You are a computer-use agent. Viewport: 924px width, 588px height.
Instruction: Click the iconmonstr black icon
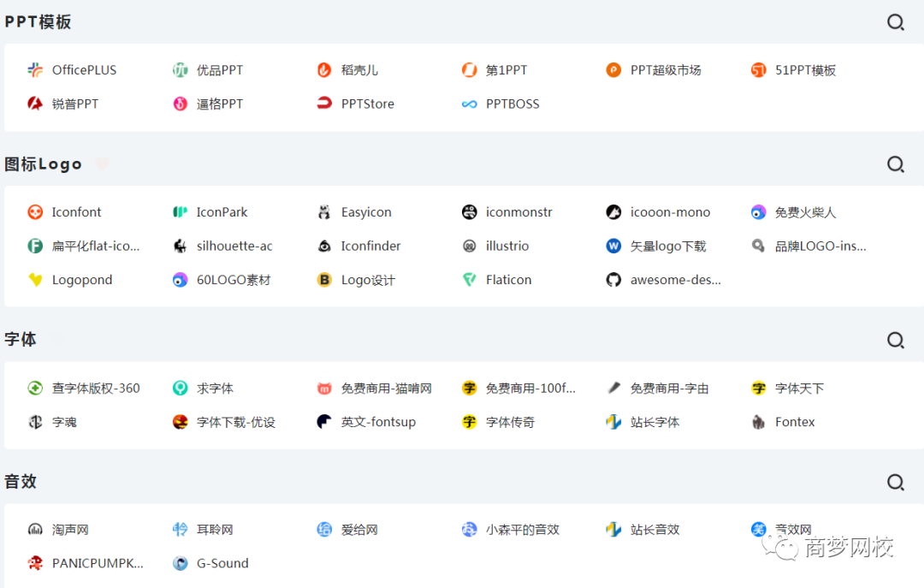pyautogui.click(x=469, y=212)
